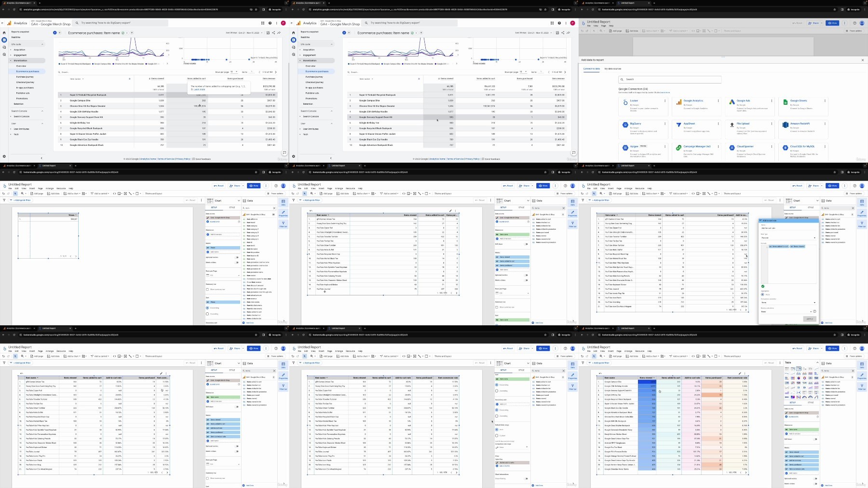This screenshot has height=488, width=868.
Task: Open date range dropdown in the tooltip Analytics window
Action: [244, 33]
